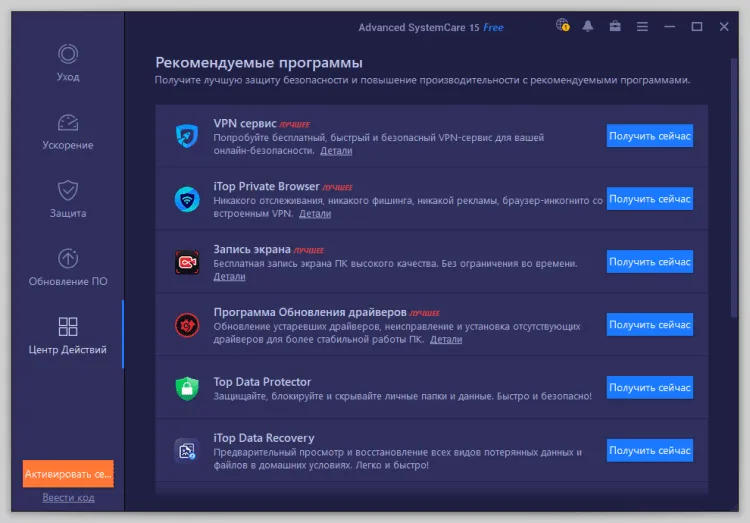The height and width of the screenshot is (523, 750).
Task: Close the Advanced SystemCare window
Action: pyautogui.click(x=724, y=27)
